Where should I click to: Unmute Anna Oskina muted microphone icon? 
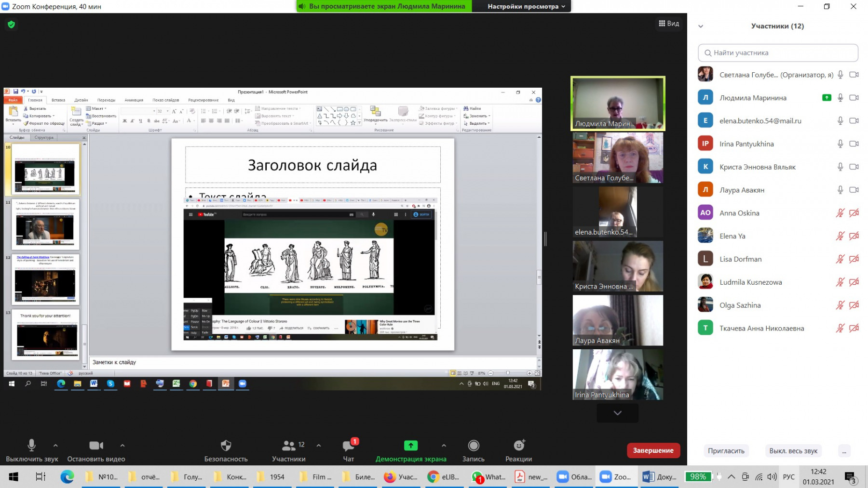click(x=840, y=213)
